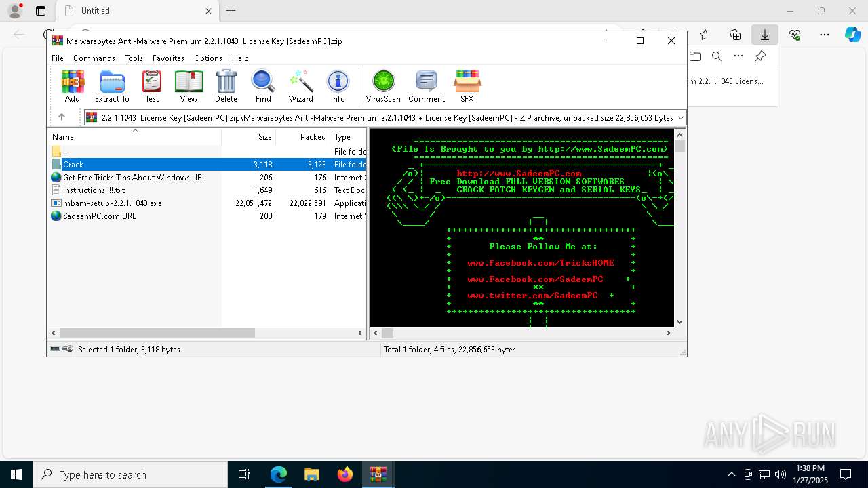Toggle Edge tab actions menu button
This screenshot has width=868, height=488.
point(41,11)
